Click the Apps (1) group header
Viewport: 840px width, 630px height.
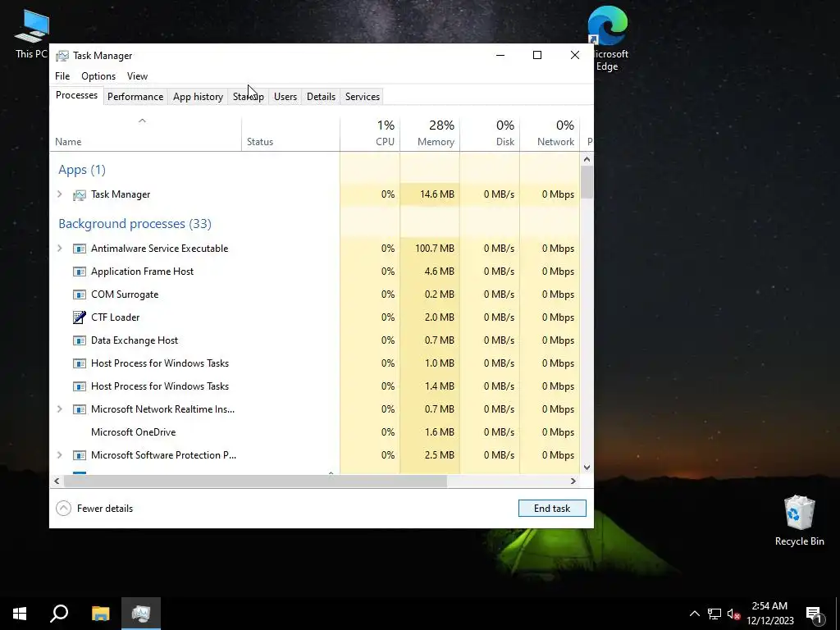pos(82,170)
